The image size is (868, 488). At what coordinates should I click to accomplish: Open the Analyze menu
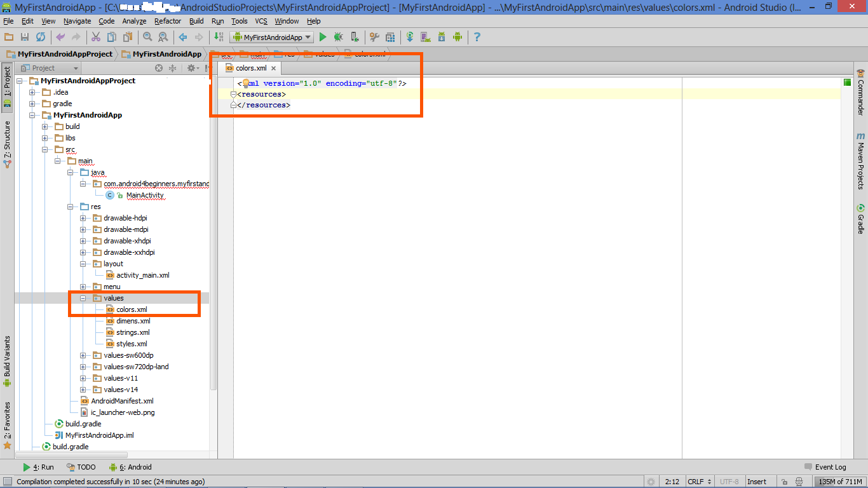[134, 21]
